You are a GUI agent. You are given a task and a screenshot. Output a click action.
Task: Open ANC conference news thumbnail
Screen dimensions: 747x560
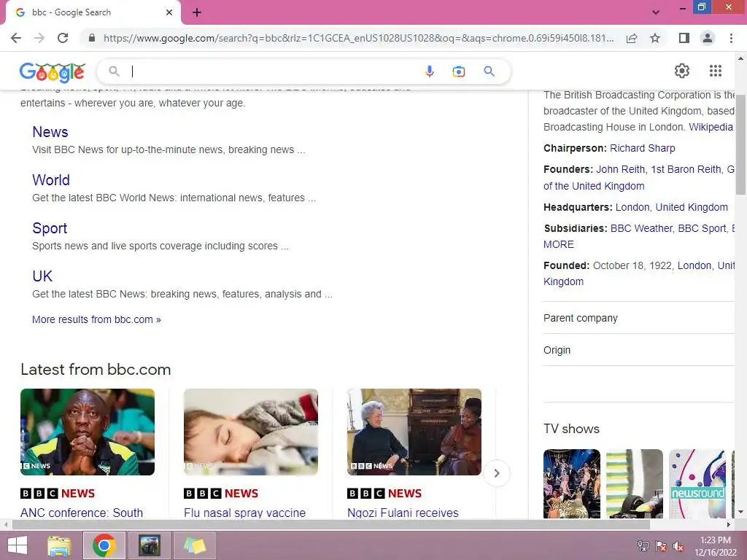tap(88, 432)
